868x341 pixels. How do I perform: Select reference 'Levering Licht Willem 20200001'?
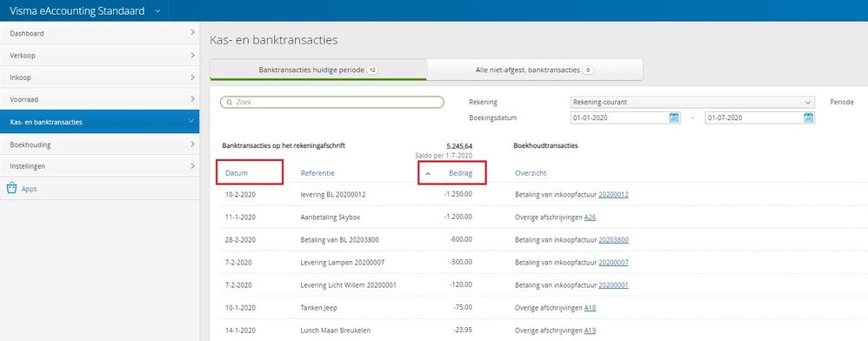click(348, 285)
